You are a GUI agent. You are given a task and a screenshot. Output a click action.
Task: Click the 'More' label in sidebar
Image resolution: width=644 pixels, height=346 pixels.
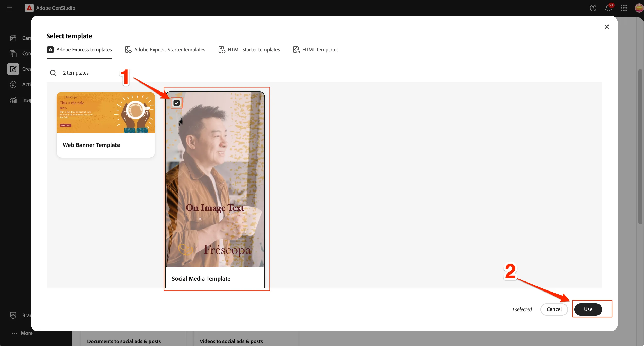click(x=27, y=333)
